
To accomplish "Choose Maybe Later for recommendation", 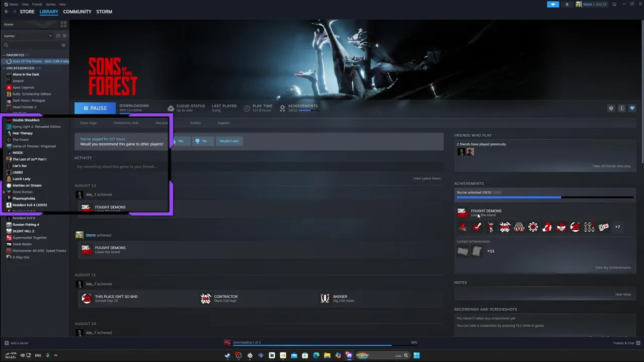I will [229, 141].
